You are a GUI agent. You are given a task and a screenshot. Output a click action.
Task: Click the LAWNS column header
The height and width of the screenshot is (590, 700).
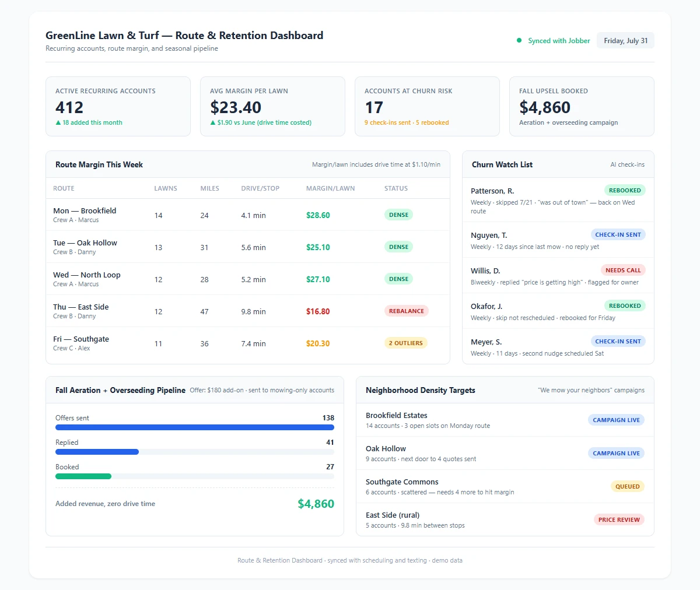(x=166, y=188)
